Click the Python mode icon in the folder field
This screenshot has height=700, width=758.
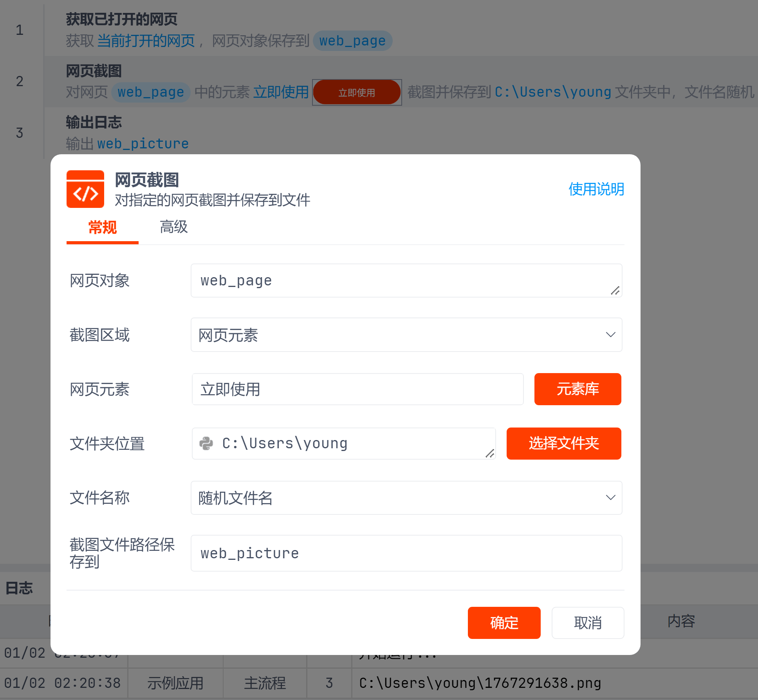coord(206,444)
